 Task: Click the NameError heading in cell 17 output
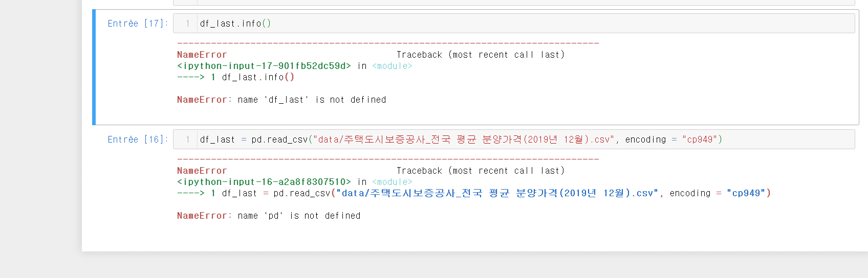(202, 55)
